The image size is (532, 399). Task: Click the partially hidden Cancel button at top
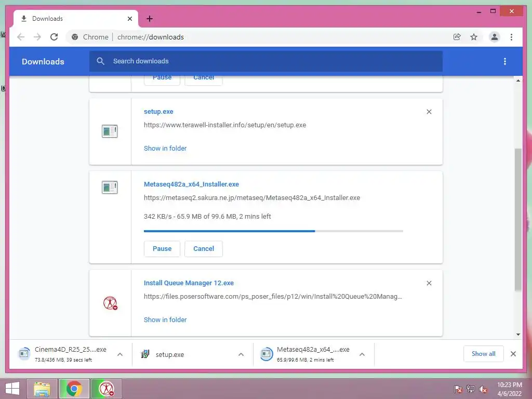204,79
